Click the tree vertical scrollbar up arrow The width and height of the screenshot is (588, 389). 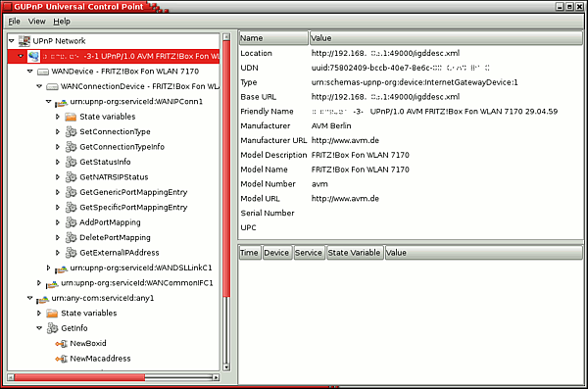(226, 37)
